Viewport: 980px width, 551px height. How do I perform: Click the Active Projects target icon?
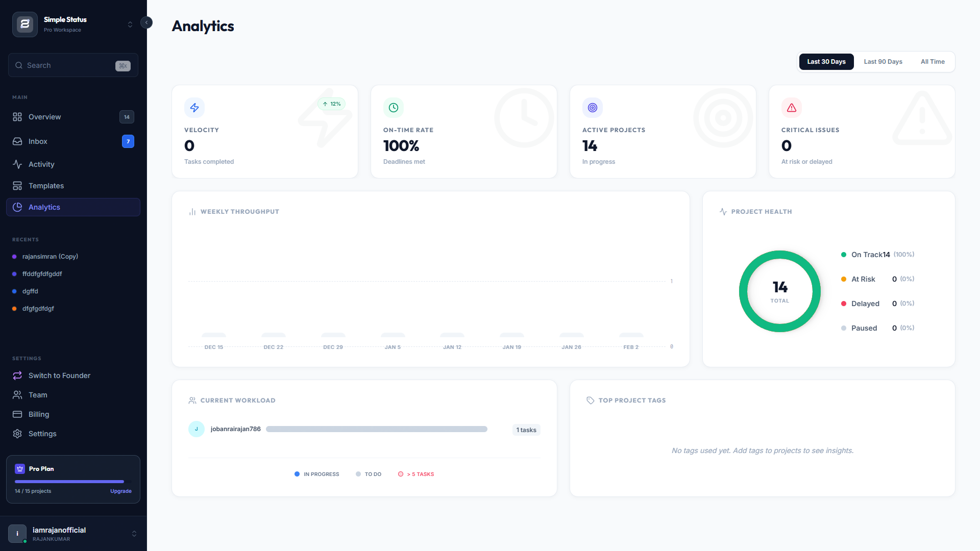click(x=593, y=108)
